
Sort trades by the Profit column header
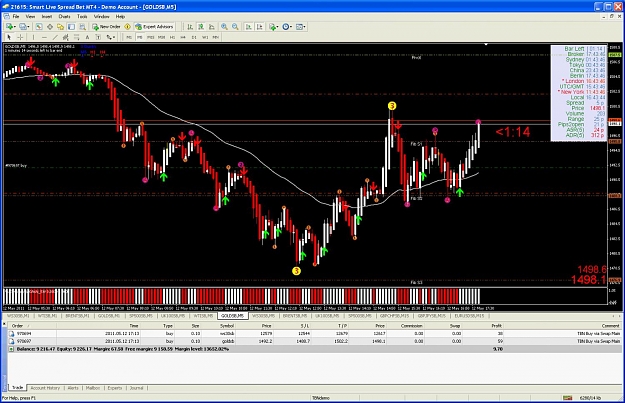coord(497,326)
